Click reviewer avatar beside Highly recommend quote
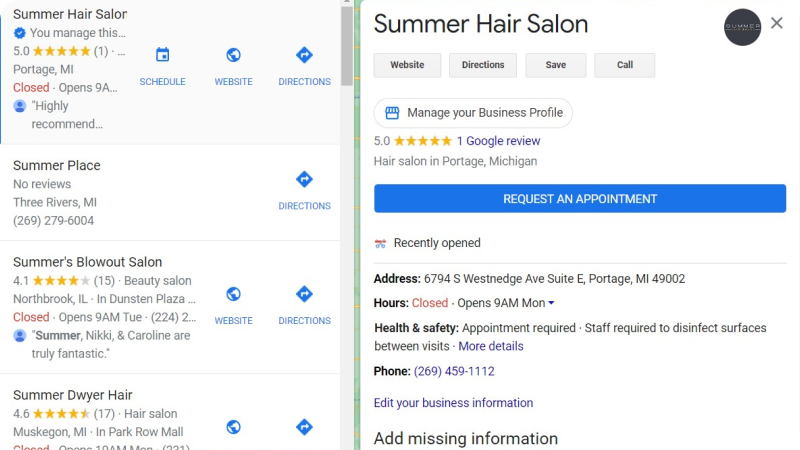The height and width of the screenshot is (450, 800). [19, 106]
